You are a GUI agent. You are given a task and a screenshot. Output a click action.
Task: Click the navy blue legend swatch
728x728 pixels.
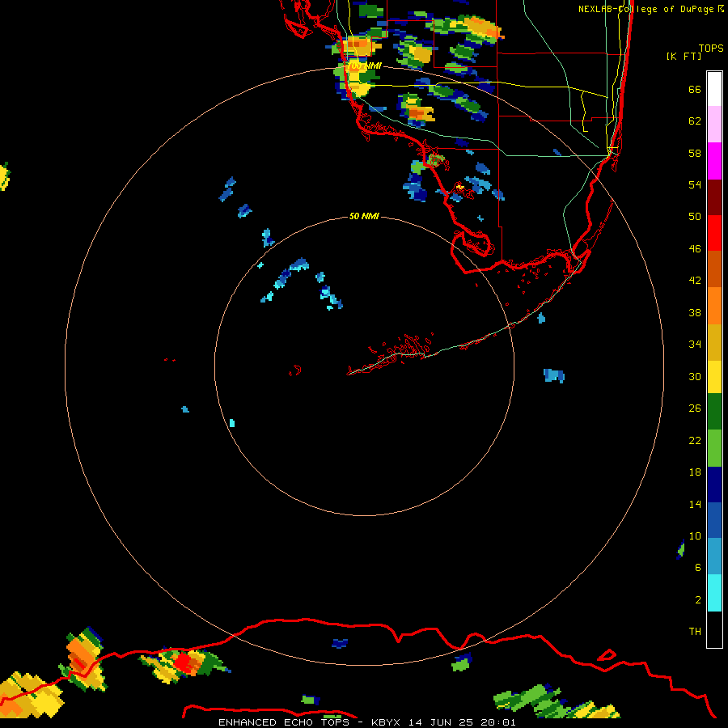click(714, 485)
